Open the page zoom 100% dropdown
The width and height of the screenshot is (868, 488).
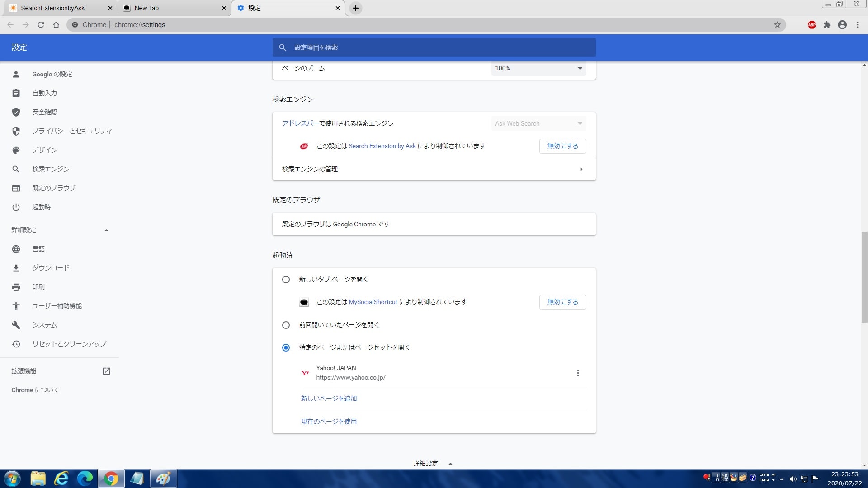click(x=538, y=68)
